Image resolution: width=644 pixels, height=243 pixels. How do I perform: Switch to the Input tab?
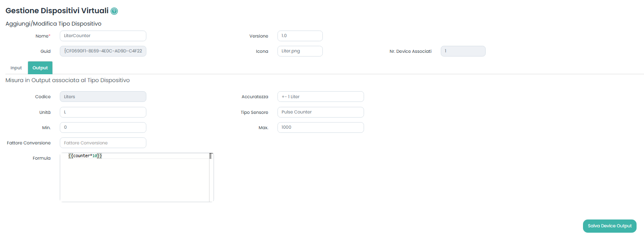[x=16, y=68]
